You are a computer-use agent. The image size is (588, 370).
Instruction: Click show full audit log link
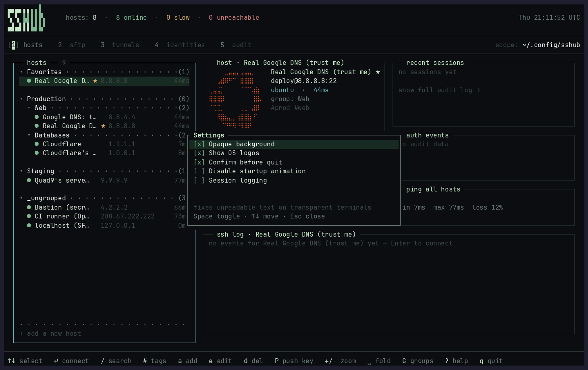[439, 90]
